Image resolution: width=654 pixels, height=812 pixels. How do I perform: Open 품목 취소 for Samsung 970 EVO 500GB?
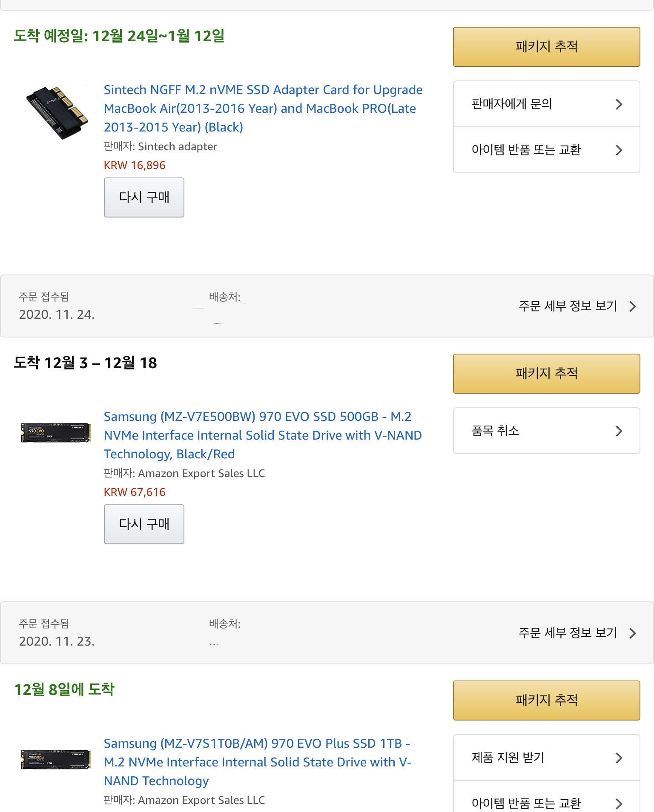click(x=546, y=431)
